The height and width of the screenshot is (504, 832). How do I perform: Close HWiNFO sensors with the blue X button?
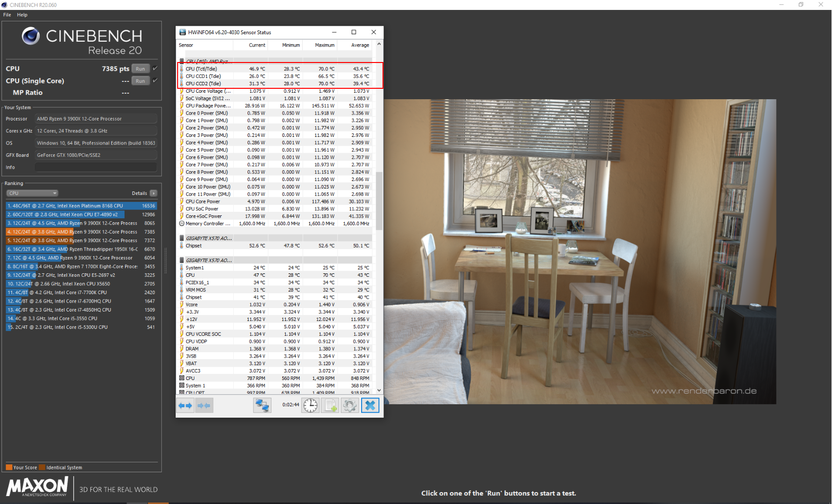(x=370, y=405)
